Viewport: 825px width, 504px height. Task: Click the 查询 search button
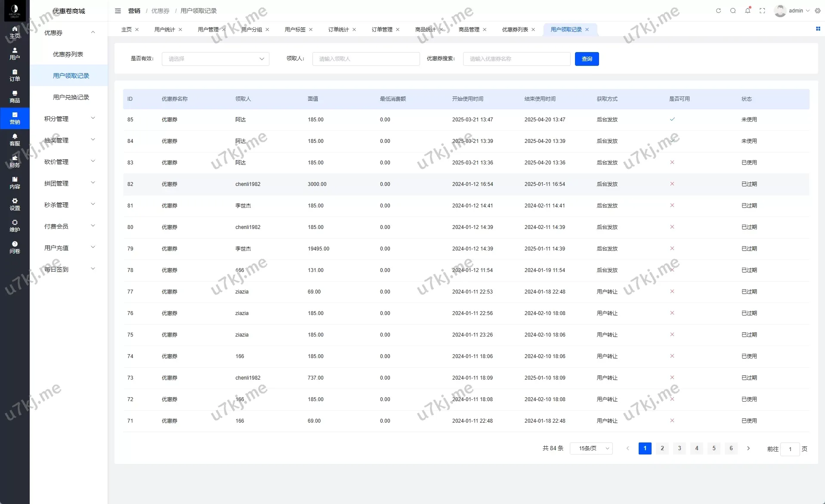pos(587,59)
